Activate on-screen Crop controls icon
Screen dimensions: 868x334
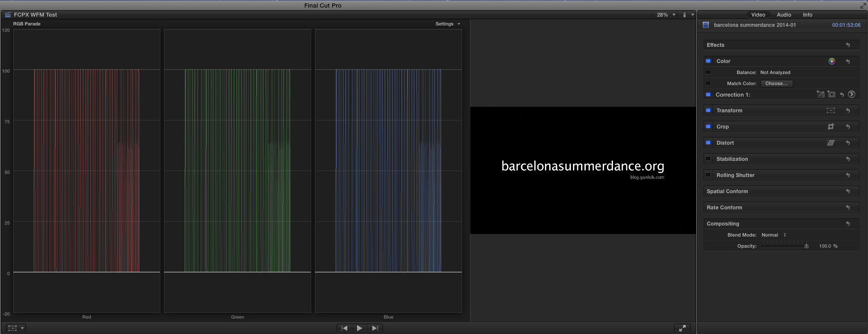[x=831, y=127]
